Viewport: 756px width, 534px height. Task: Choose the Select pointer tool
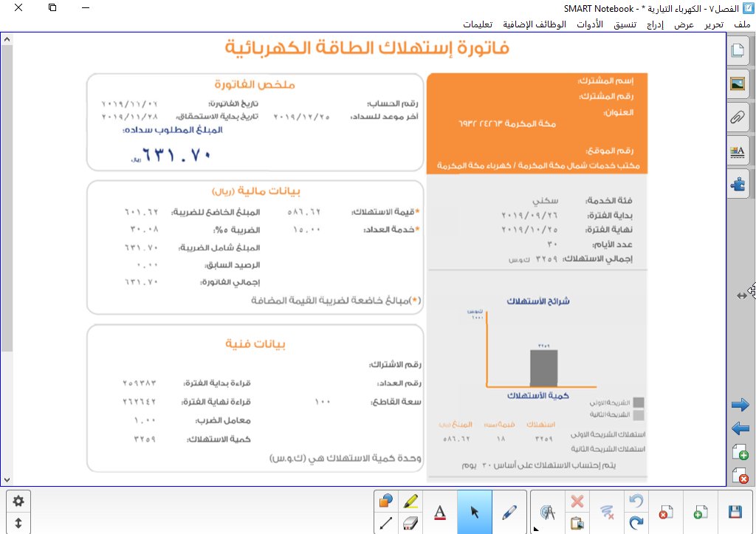(475, 513)
